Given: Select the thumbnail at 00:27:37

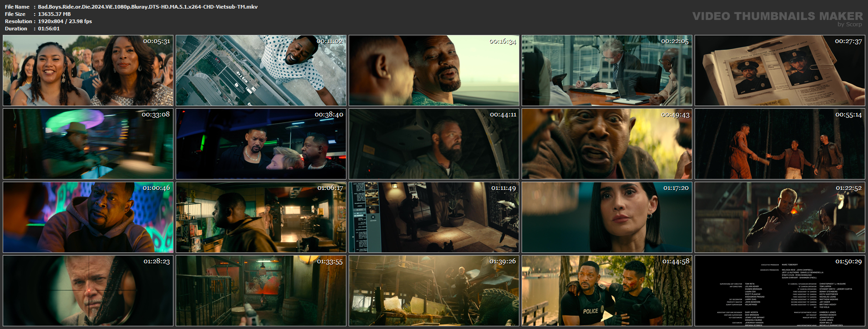Looking at the screenshot, I should (x=780, y=70).
